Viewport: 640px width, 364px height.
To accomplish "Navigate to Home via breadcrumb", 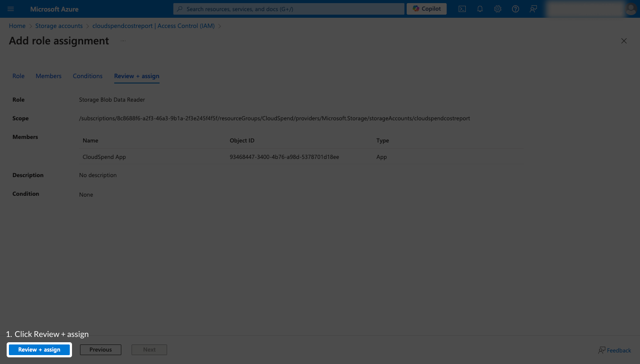I will pos(17,26).
